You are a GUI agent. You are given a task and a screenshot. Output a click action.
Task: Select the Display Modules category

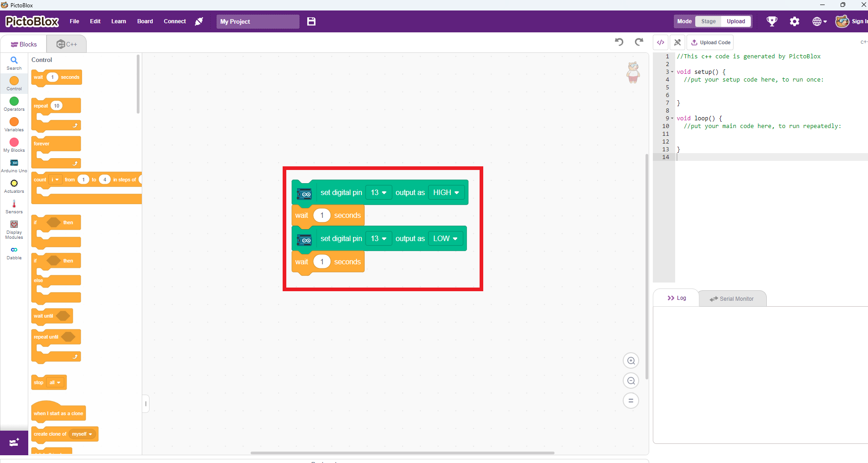tap(14, 229)
